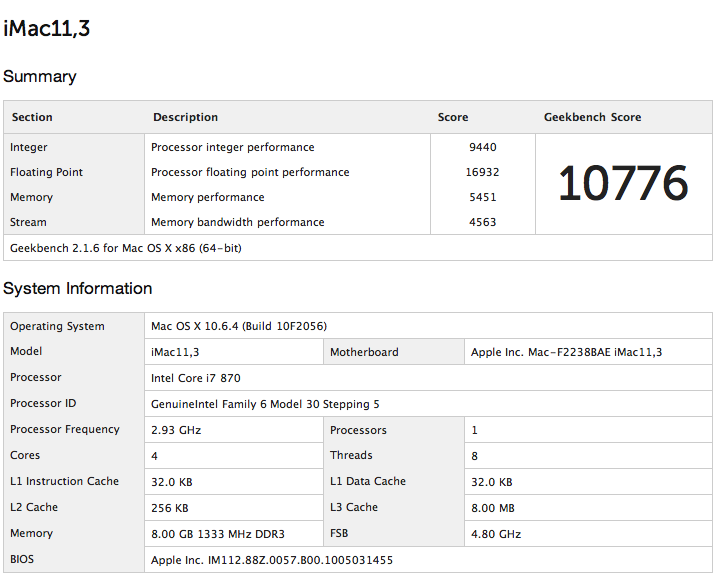
Task: Click the Processor ID label
Action: click(x=43, y=403)
